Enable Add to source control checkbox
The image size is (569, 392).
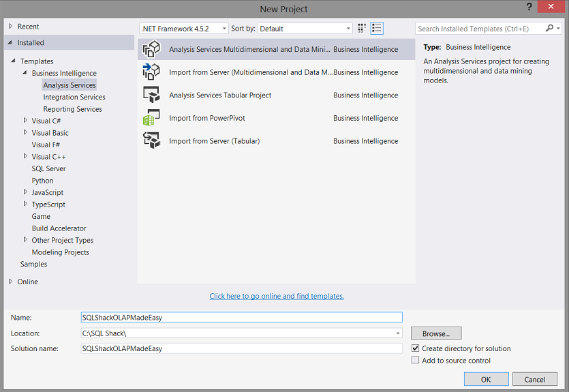(x=416, y=360)
